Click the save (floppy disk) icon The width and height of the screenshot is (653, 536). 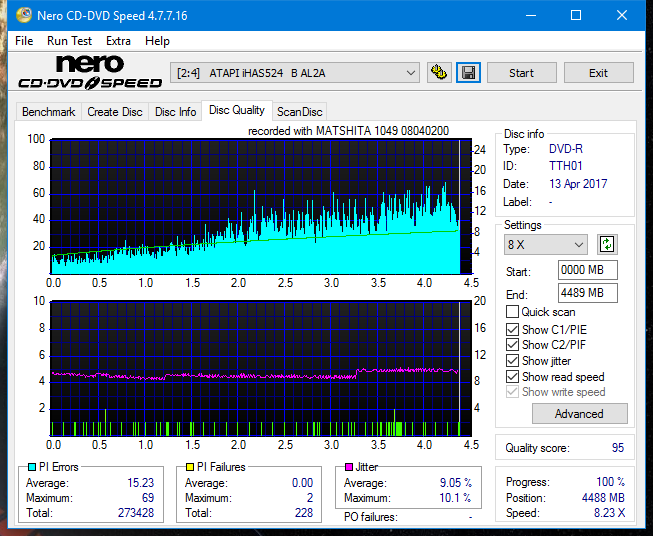(x=468, y=73)
